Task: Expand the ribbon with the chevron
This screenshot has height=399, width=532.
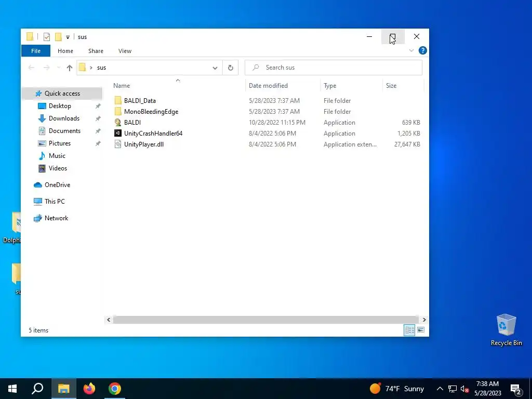Action: pos(411,50)
